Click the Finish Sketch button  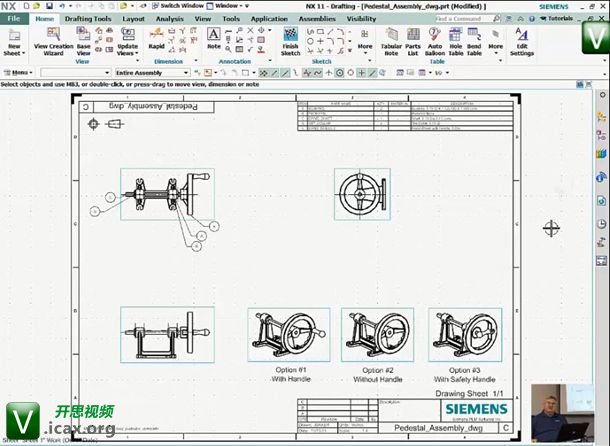[291, 42]
